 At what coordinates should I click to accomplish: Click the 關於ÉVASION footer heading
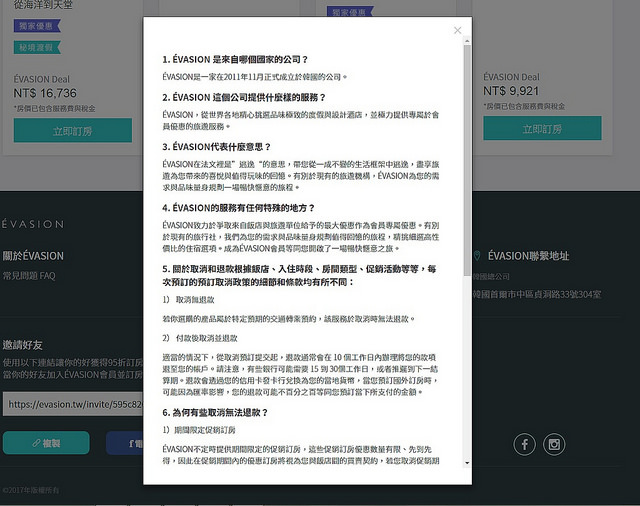[x=33, y=256]
